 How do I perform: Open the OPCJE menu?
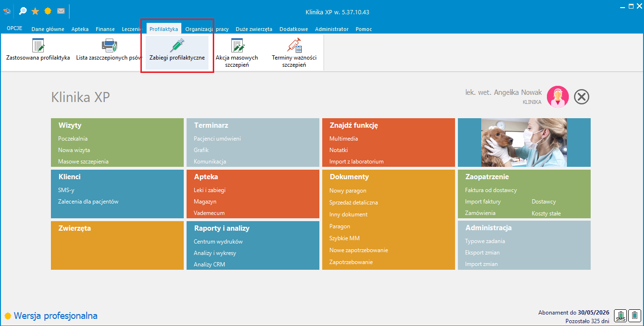pyautogui.click(x=14, y=29)
